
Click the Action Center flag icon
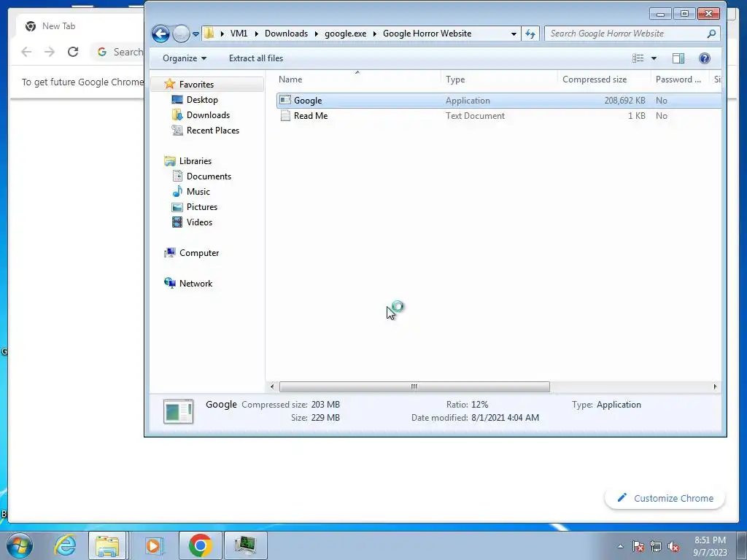coord(638,547)
